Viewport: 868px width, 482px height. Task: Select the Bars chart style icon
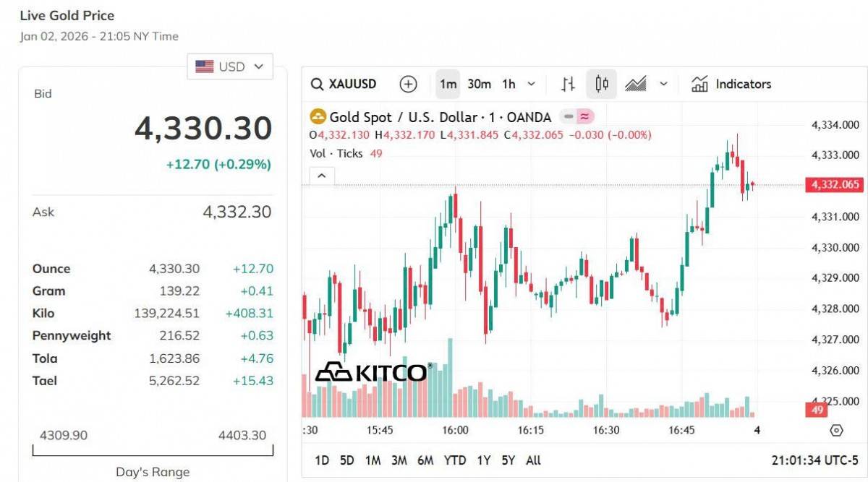click(569, 85)
